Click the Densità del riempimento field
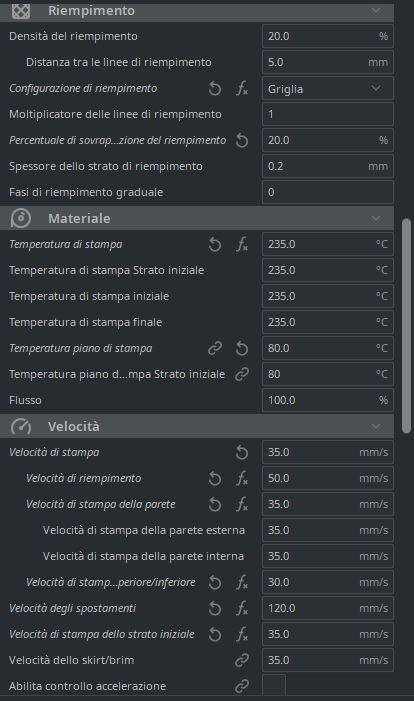This screenshot has width=414, height=701. click(x=328, y=36)
